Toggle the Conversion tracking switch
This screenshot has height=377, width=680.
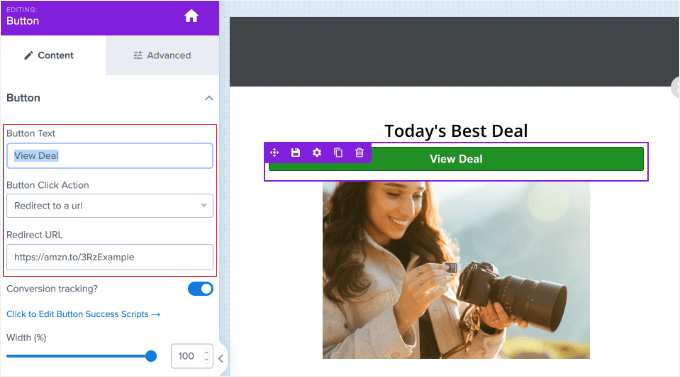pos(200,289)
